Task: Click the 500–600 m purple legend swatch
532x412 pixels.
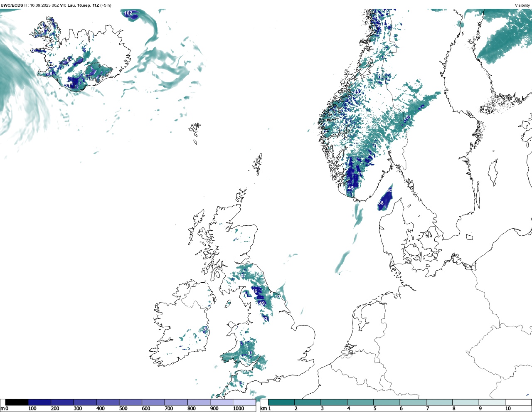Action: [130, 402]
